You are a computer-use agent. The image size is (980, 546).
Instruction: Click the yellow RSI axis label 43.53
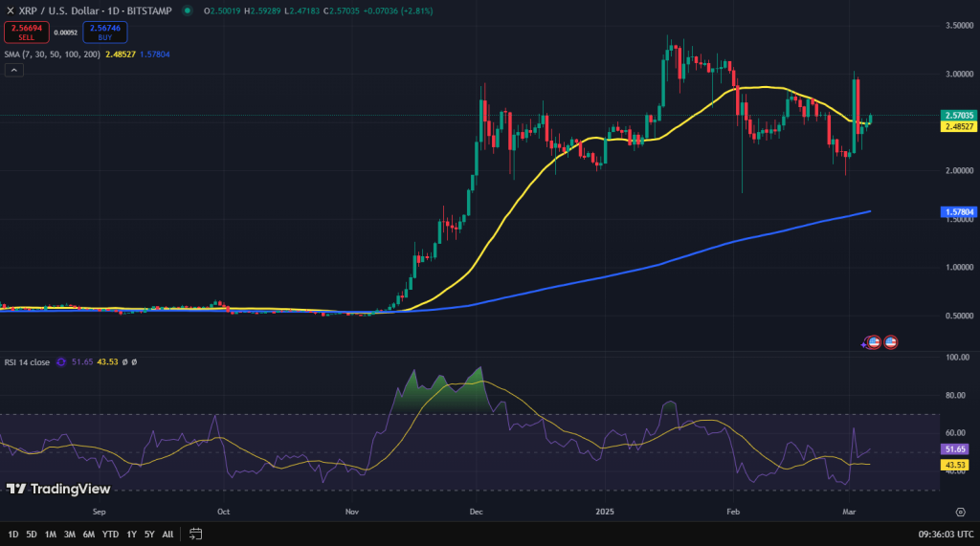[955, 465]
